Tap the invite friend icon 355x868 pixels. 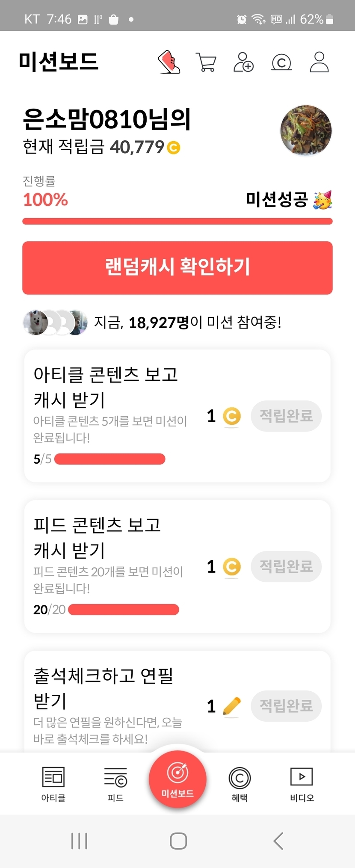pos(243,62)
